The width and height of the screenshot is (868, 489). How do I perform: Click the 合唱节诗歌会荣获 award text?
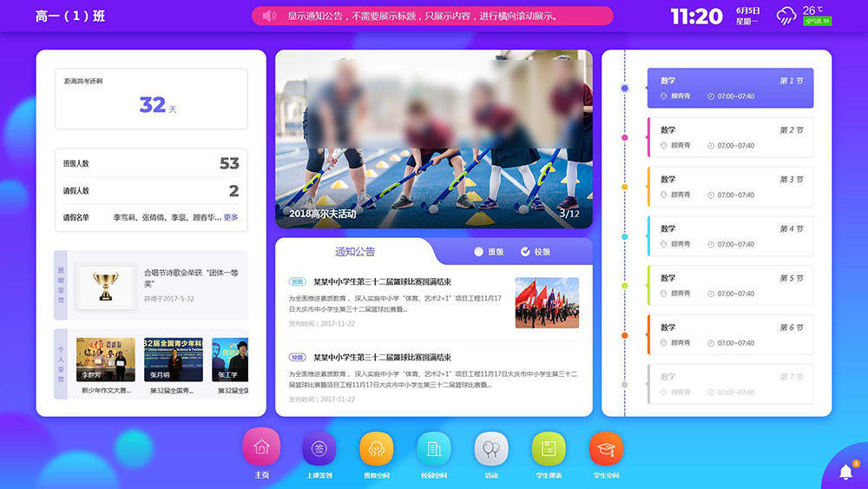[191, 278]
